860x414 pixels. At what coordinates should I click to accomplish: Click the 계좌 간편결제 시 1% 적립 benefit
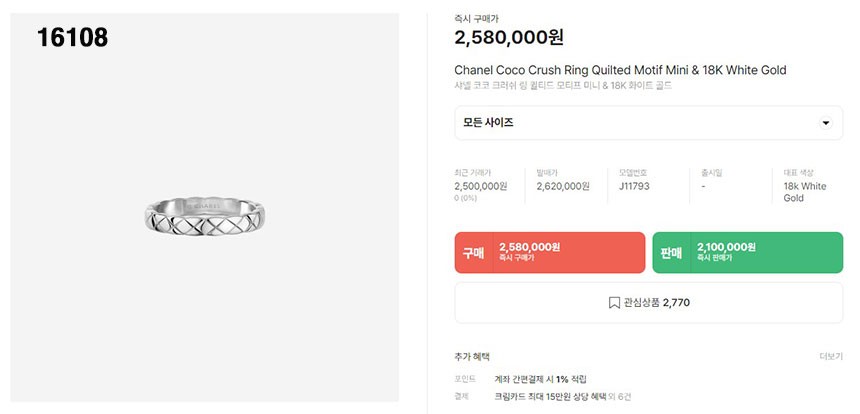(540, 379)
